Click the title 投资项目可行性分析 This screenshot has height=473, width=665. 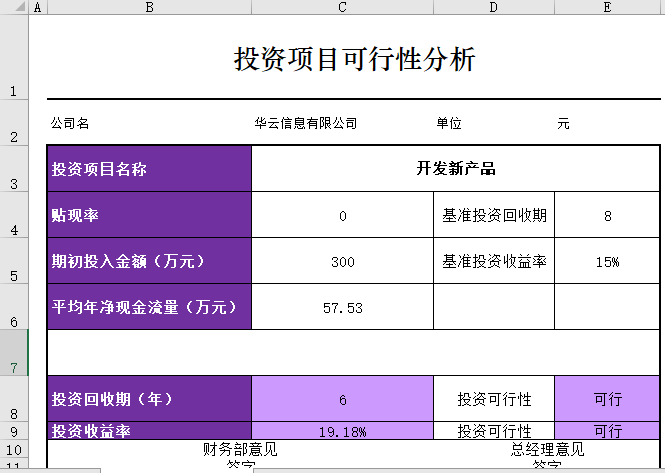point(354,60)
